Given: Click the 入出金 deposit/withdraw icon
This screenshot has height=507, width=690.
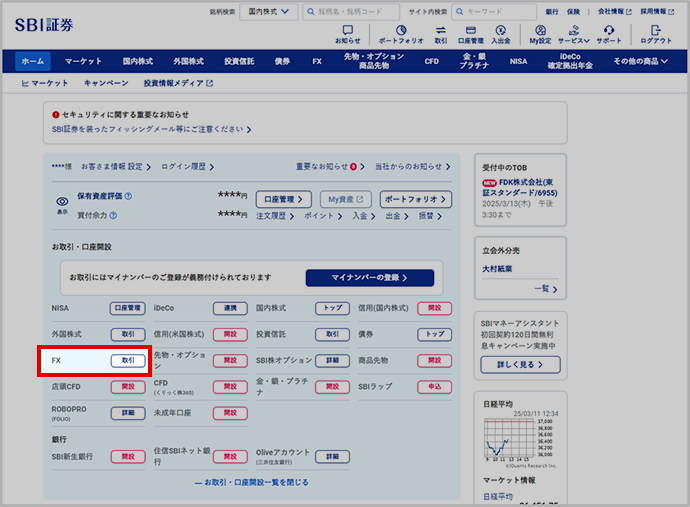Looking at the screenshot, I should point(501,34).
